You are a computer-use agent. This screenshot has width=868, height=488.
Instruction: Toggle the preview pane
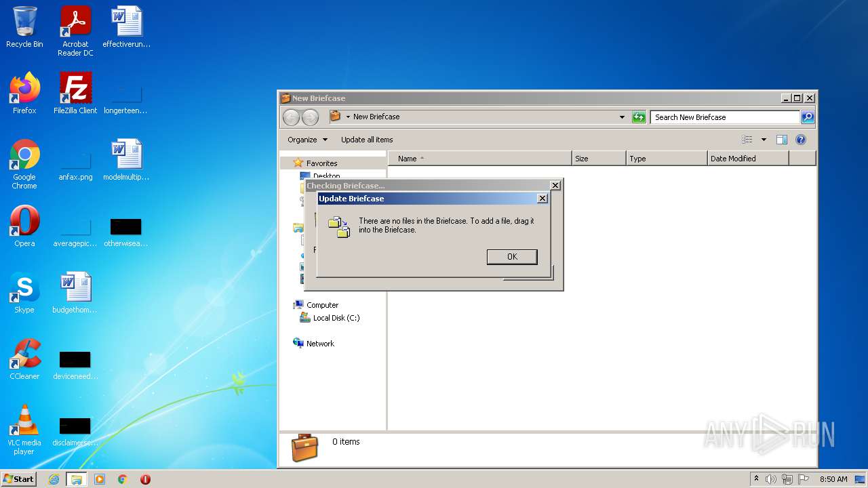[x=782, y=140]
